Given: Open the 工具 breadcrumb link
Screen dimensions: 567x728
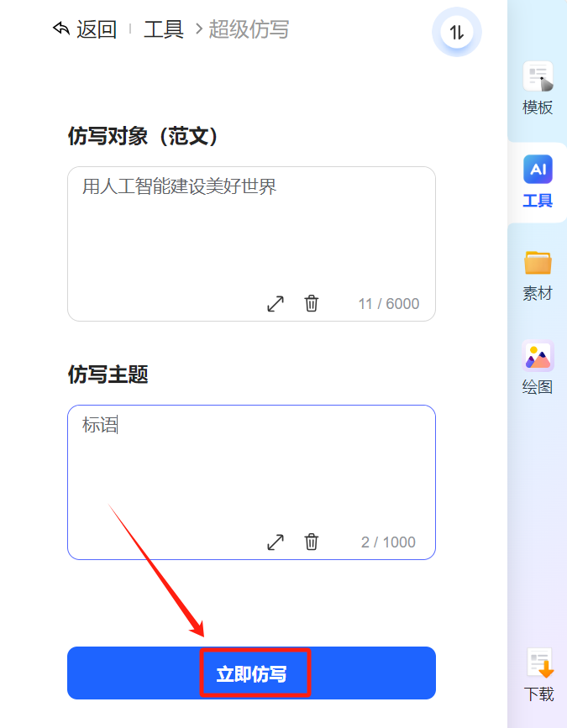Looking at the screenshot, I should [x=164, y=29].
